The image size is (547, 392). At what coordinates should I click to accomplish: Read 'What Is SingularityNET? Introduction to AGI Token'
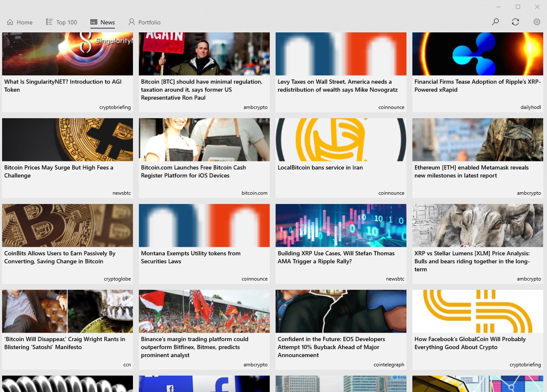coord(63,86)
